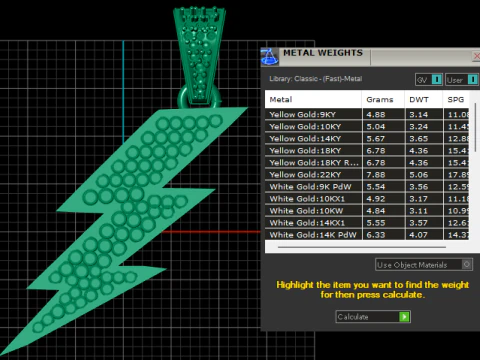
Task: Click the Grams column header
Action: point(383,99)
